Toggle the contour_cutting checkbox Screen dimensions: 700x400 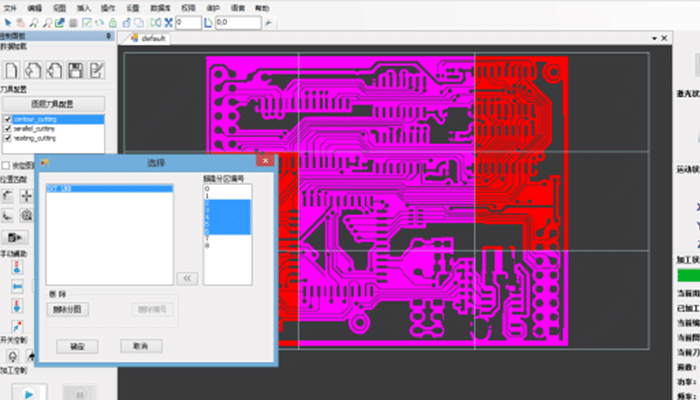click(x=8, y=119)
